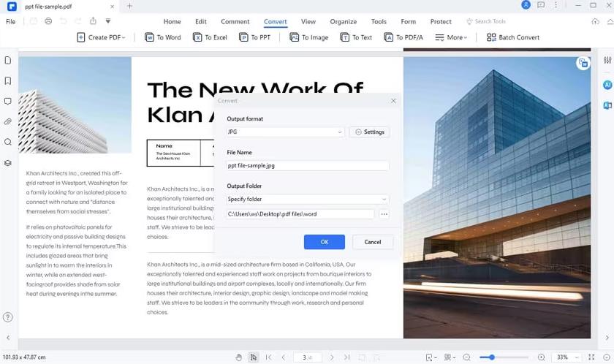Open the kebab menu in title bar
Image resolution: width=614 pixels, height=364 pixels.
pos(556,5)
